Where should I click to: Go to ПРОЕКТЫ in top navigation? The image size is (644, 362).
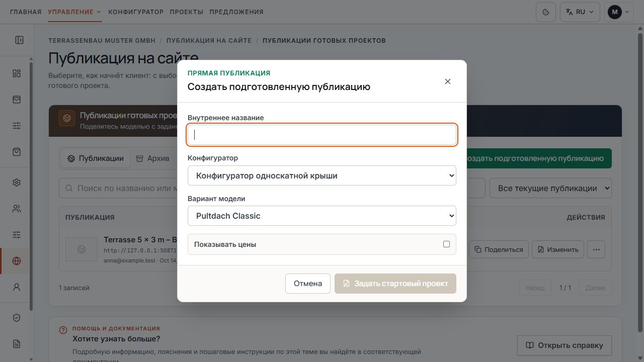click(x=187, y=12)
